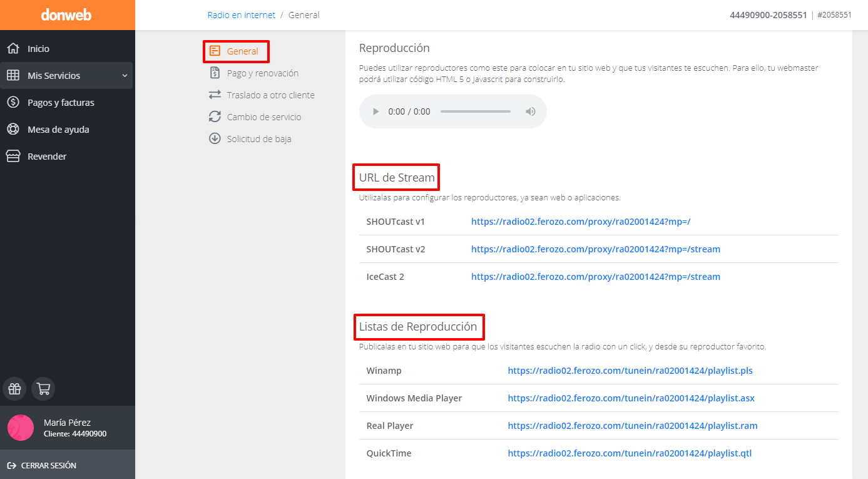This screenshot has height=479, width=868.
Task: Play the audio player stream
Action: click(x=376, y=111)
